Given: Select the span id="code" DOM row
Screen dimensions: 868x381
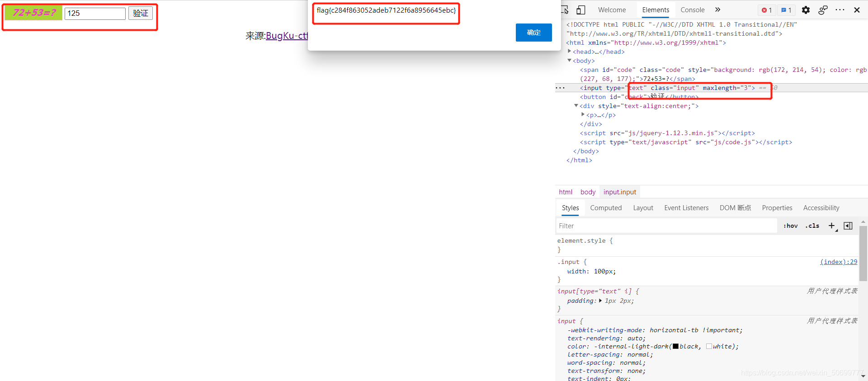Looking at the screenshot, I should point(712,74).
